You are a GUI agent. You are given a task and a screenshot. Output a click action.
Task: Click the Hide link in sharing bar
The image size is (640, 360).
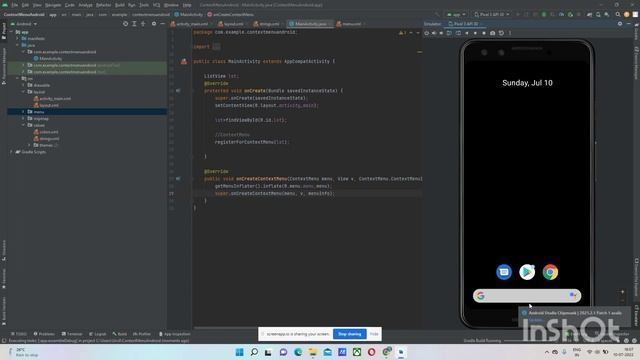tap(374, 334)
